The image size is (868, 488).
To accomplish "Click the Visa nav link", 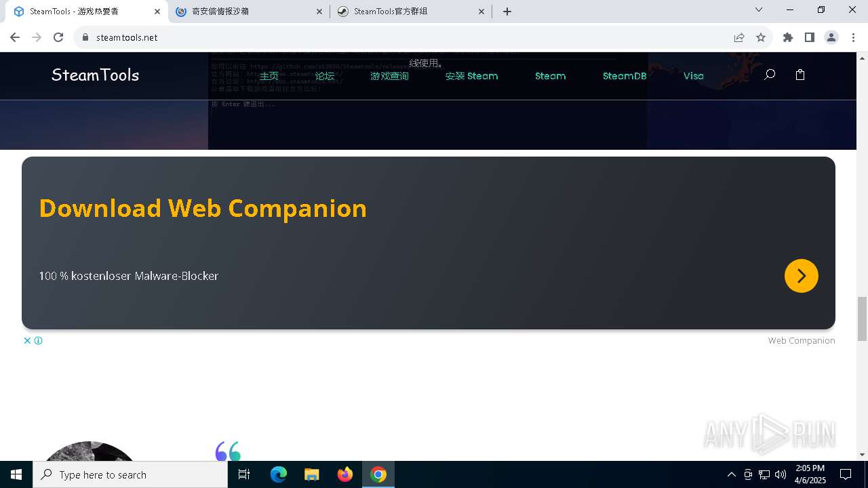I will pos(693,76).
